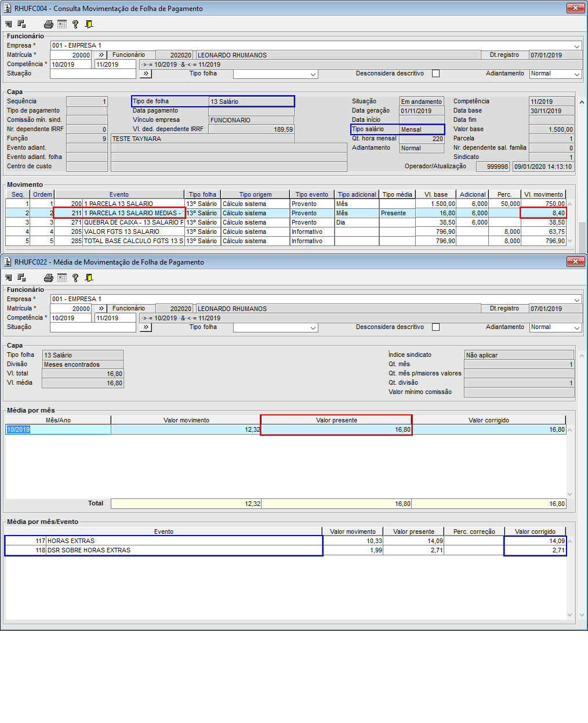Select the VALOR FGTS 13 SALARIO row
The image size is (588, 723).
(x=285, y=232)
